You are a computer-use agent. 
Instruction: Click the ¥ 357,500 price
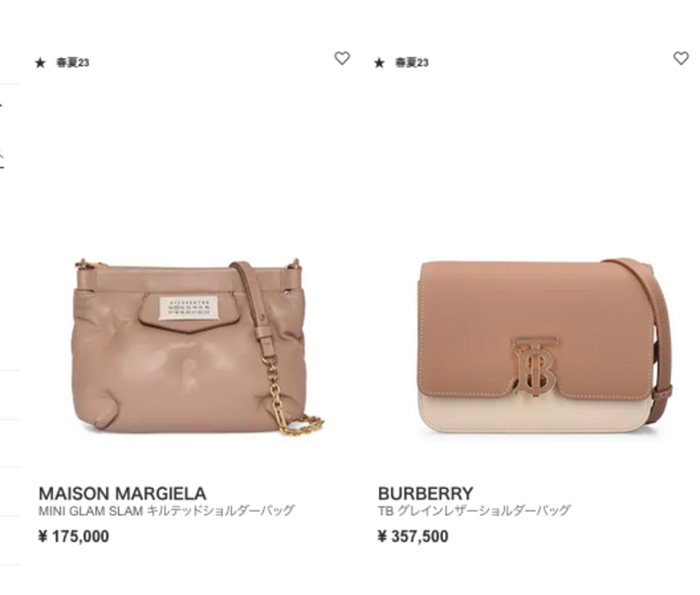413,536
